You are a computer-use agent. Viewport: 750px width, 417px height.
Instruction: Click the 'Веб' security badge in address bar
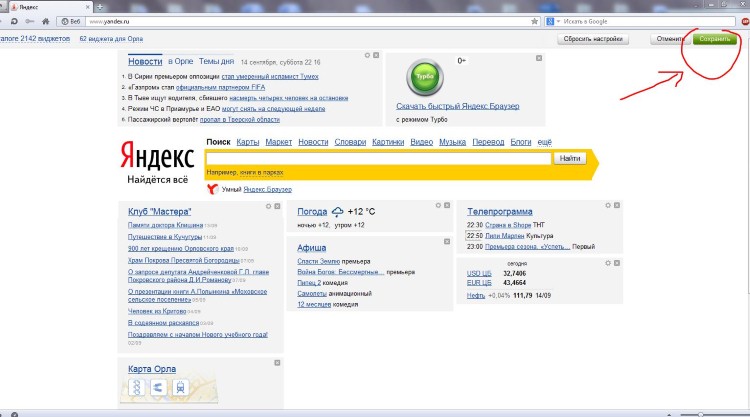tap(71, 21)
